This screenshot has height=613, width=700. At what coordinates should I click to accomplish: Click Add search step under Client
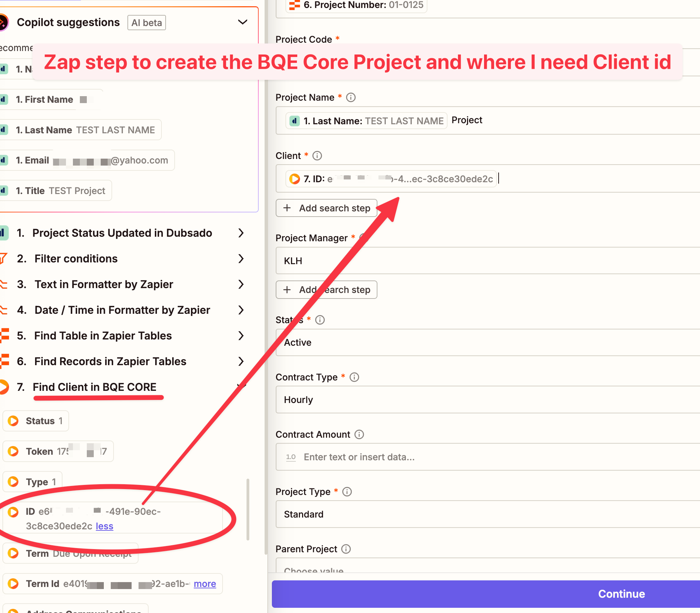326,208
